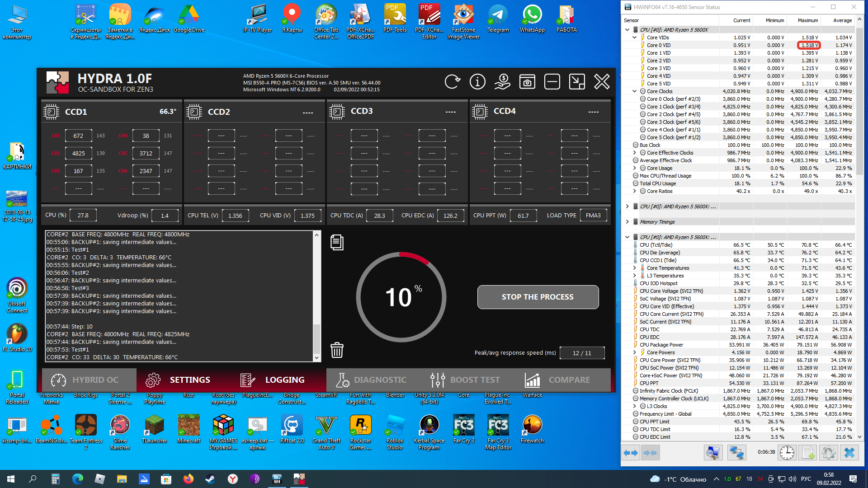Screen dimensions: 868x488
Task: Open Steam from the Windows taskbar
Action: click(x=211, y=479)
